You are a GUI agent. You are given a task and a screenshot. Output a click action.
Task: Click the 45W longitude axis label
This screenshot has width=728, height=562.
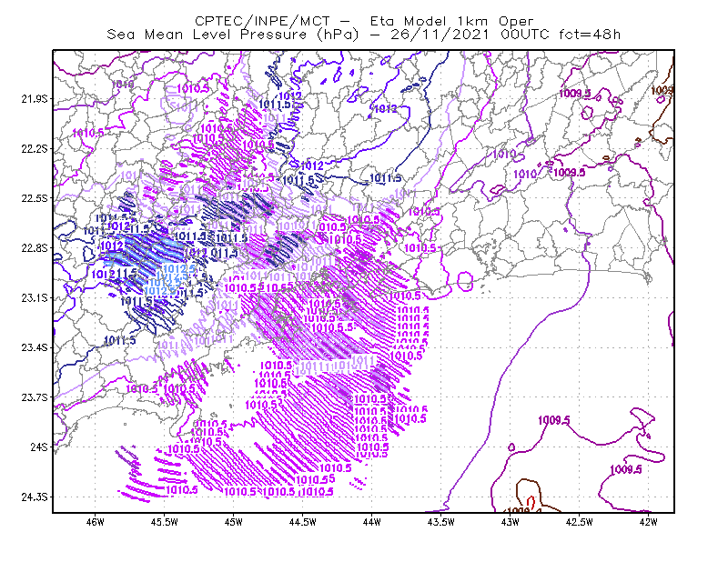coord(234,522)
